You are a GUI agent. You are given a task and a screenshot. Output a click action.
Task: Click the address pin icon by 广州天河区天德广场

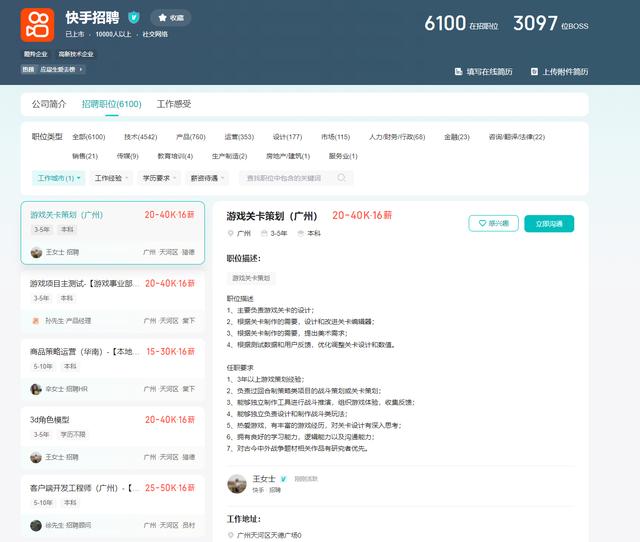231,535
